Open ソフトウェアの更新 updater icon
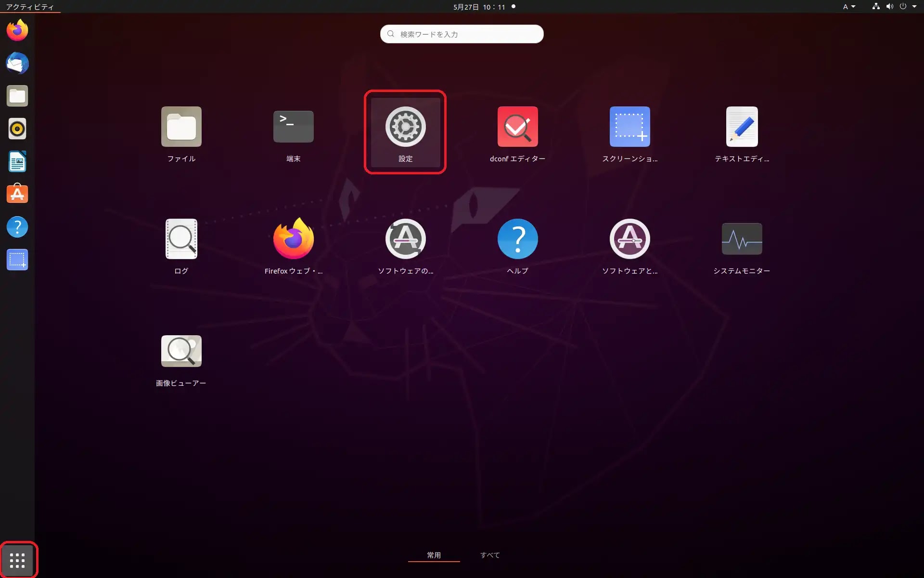This screenshot has height=578, width=924. click(405, 239)
